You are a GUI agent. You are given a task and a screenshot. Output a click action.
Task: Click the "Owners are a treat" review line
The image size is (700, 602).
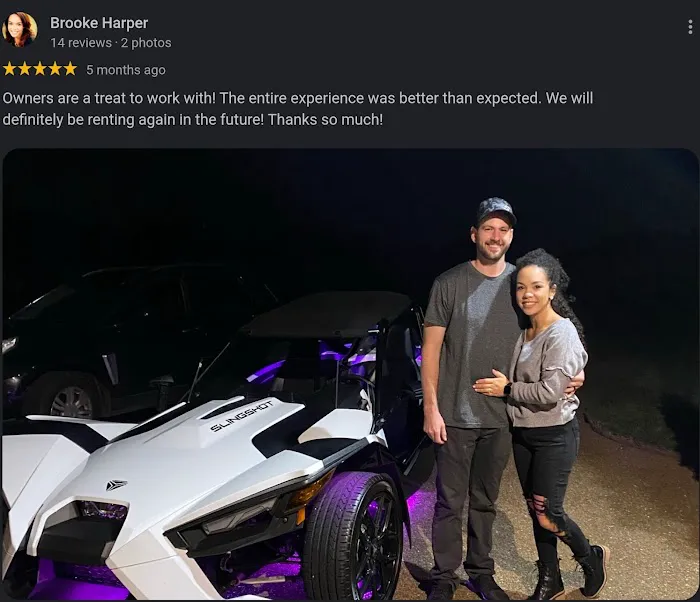298,98
